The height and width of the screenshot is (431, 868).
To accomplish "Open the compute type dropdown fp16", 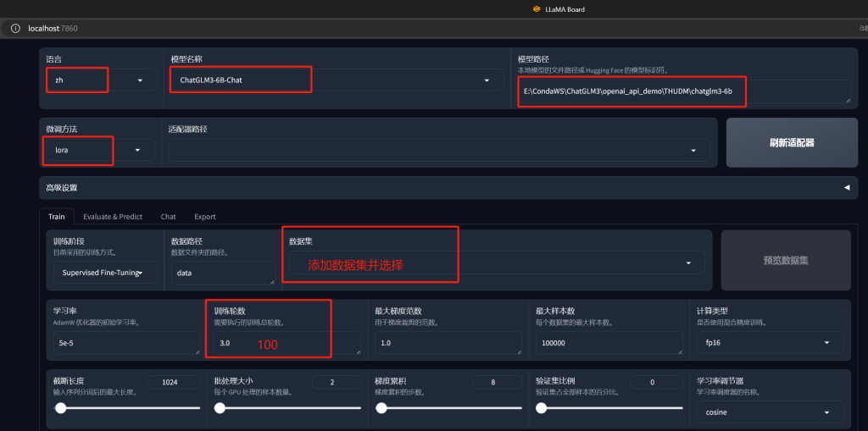I will (770, 342).
